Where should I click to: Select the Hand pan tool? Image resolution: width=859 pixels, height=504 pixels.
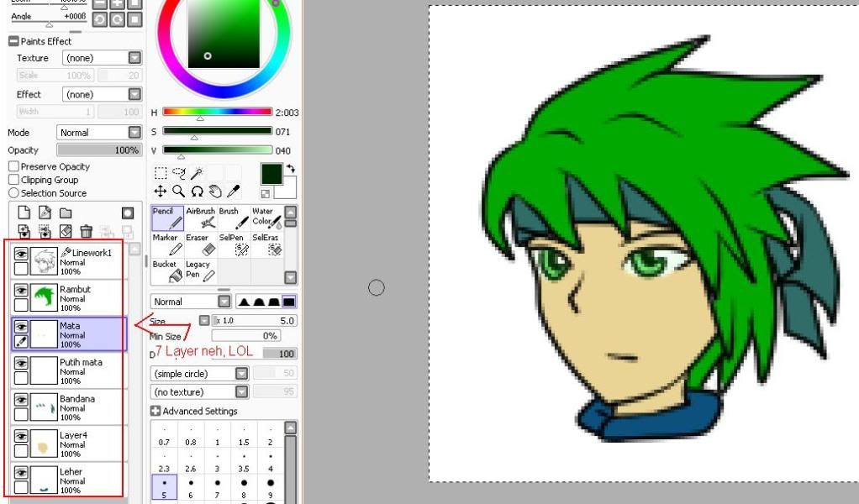pyautogui.click(x=214, y=192)
